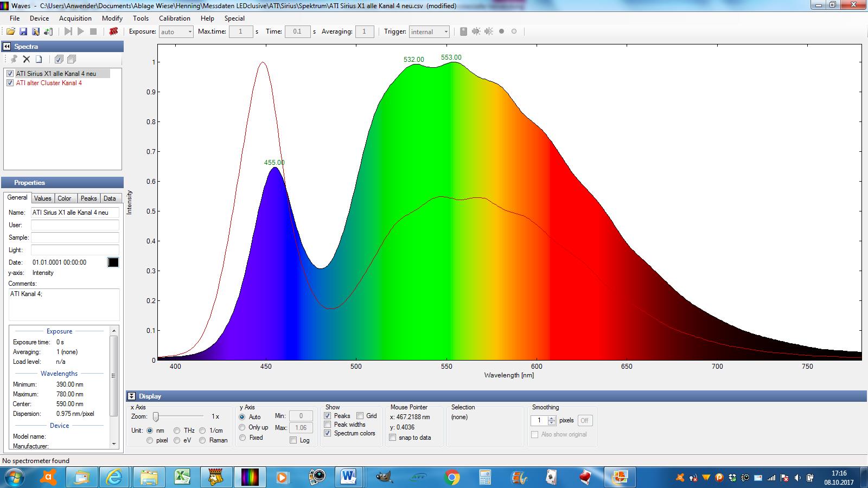Image resolution: width=868 pixels, height=488 pixels.
Task: Delete the selected spectrum with the X icon
Action: click(x=26, y=59)
